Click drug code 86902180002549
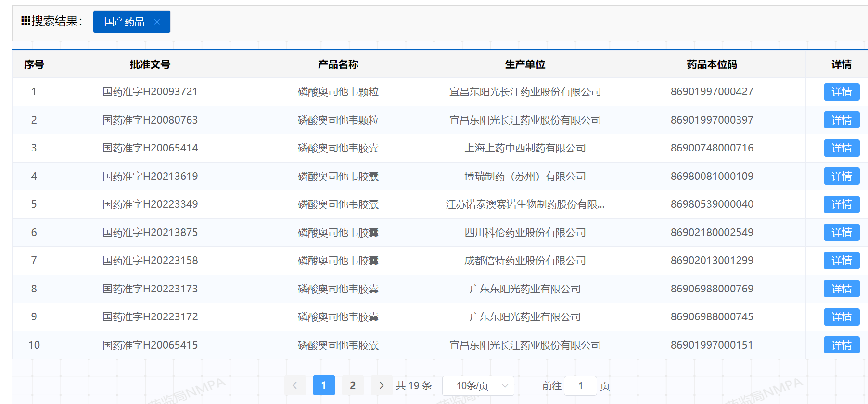 click(x=712, y=233)
